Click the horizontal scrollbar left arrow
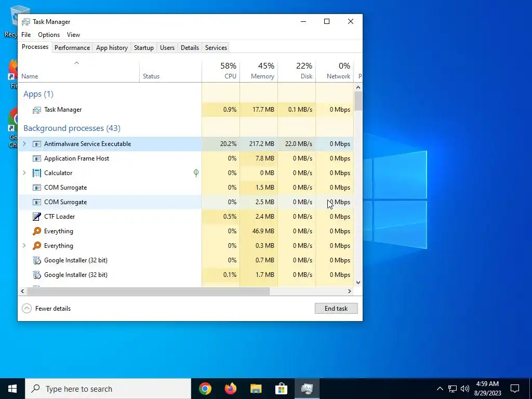The height and width of the screenshot is (399, 532). tap(23, 291)
